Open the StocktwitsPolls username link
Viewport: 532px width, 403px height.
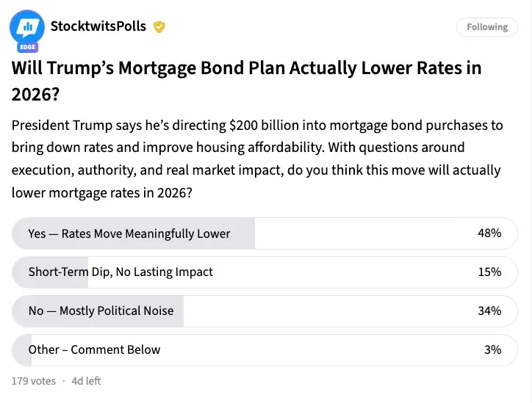(x=98, y=27)
